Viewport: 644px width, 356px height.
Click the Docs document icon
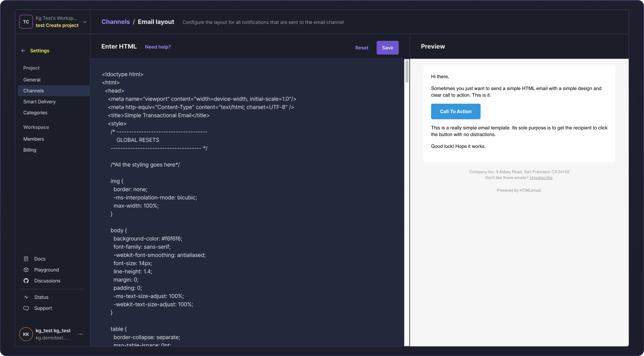pyautogui.click(x=26, y=259)
